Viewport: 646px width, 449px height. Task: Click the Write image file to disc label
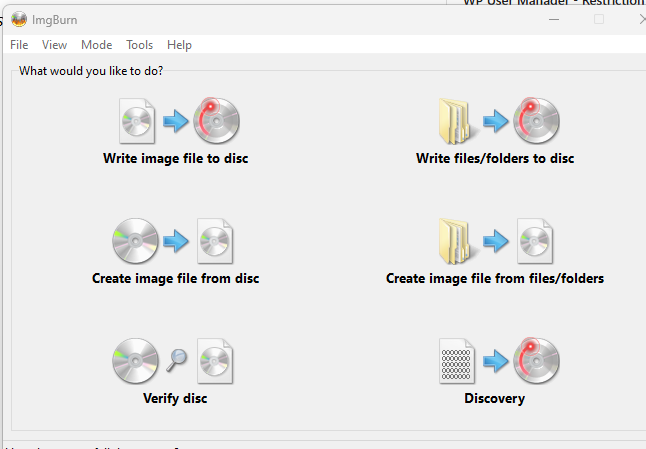[x=176, y=159]
